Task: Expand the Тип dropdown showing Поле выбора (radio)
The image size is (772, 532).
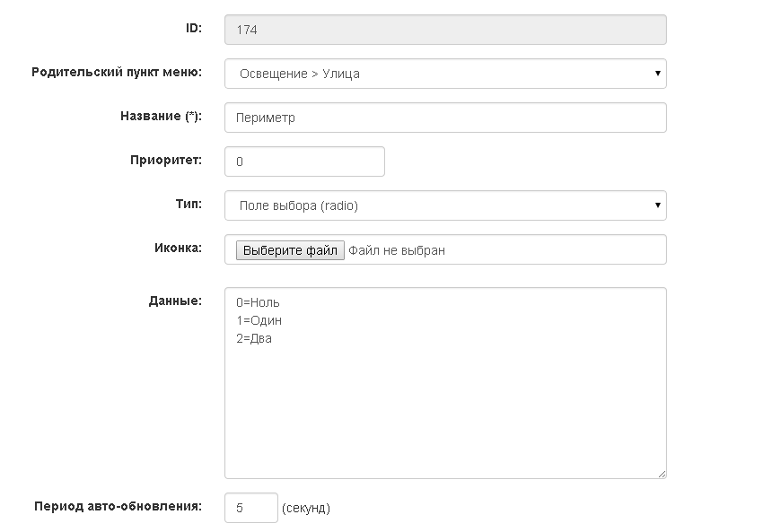Action: 445,205
